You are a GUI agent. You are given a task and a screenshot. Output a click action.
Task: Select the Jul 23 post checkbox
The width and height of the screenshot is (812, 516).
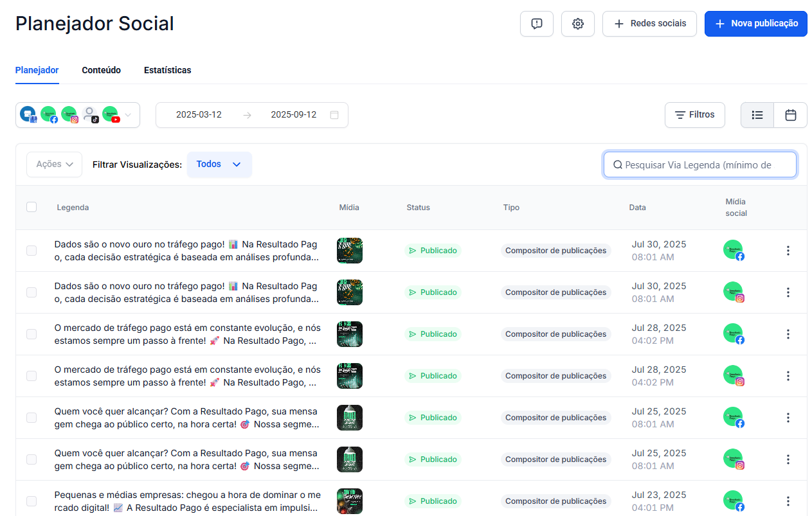click(x=32, y=501)
